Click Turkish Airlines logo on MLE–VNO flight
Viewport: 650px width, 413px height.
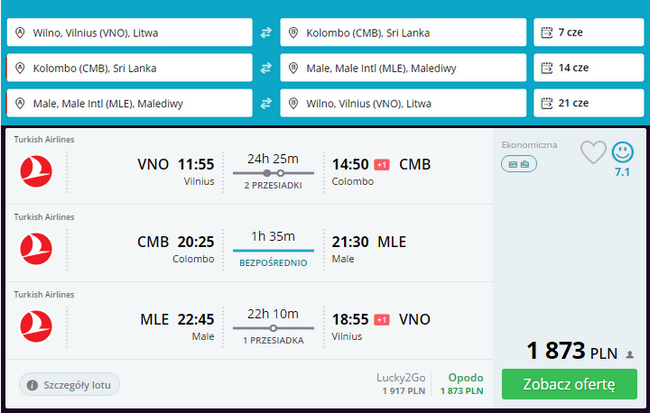coord(36,323)
